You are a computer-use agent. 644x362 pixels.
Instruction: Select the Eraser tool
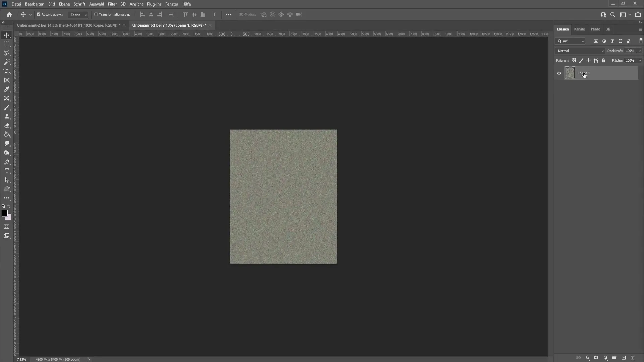7,126
